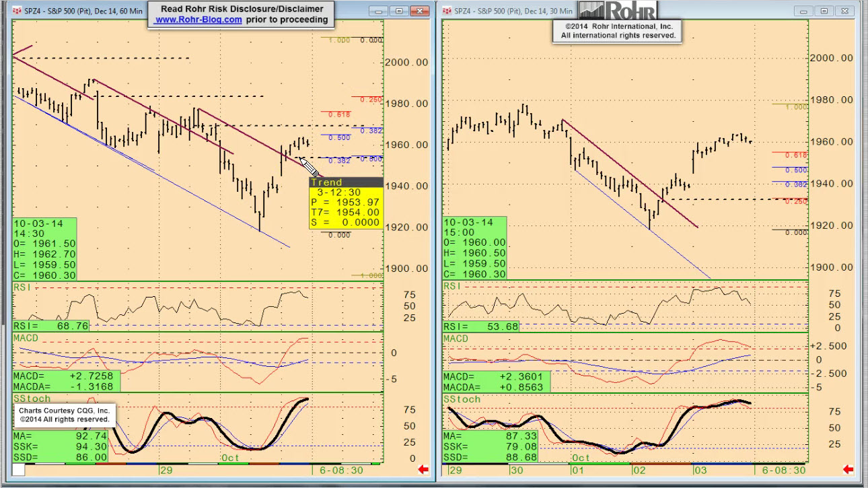This screenshot has height=488, width=868.
Task: Click the SPZ4 60 Min chart window icon
Action: [18, 11]
